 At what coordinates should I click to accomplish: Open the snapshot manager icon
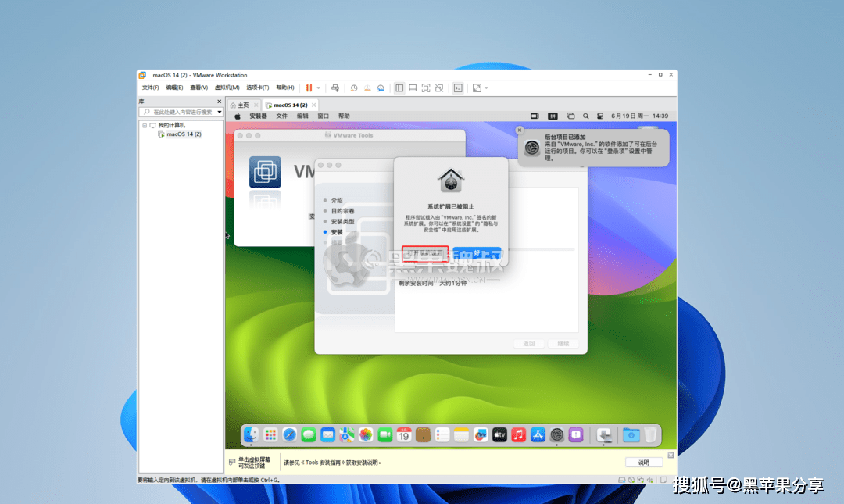[x=381, y=88]
